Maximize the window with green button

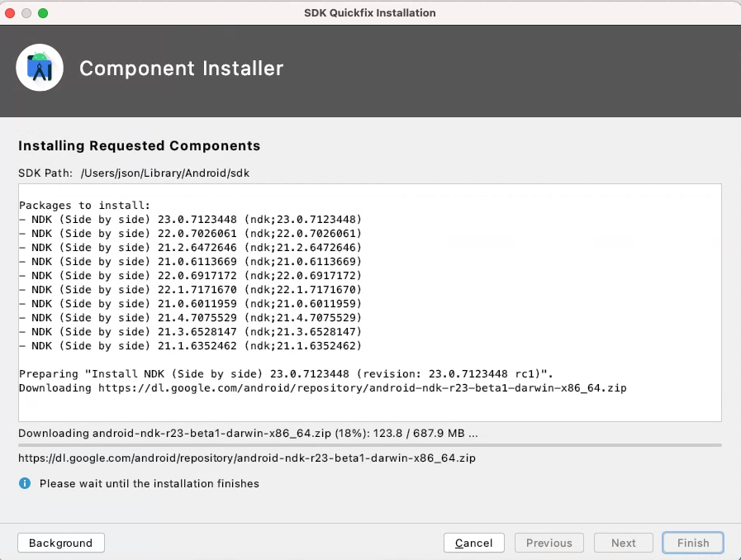tap(43, 13)
